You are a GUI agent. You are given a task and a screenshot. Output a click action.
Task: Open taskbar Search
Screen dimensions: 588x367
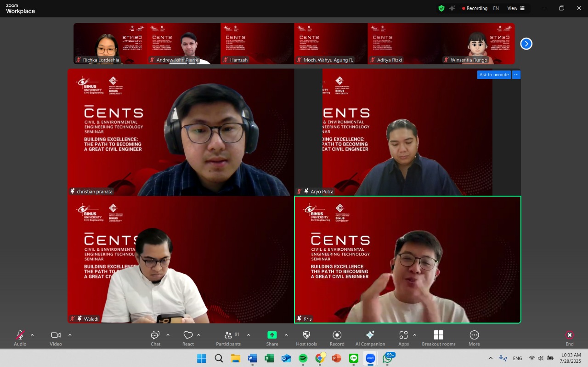(x=219, y=358)
